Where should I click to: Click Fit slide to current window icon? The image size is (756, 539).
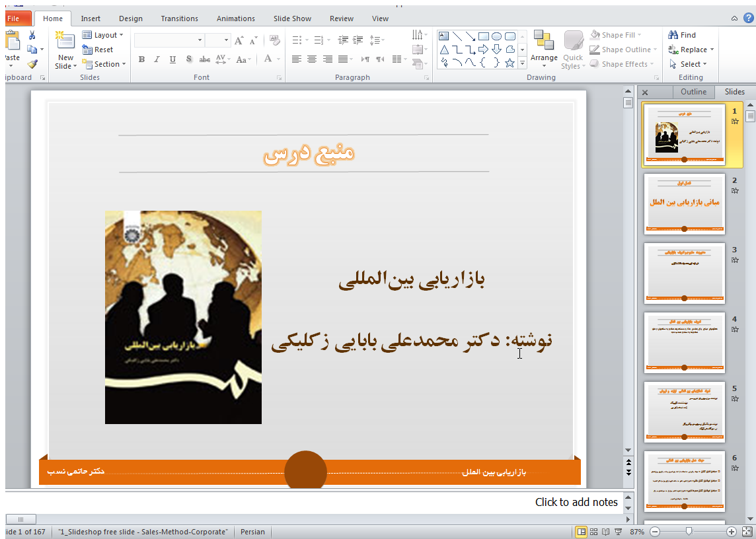747,532
